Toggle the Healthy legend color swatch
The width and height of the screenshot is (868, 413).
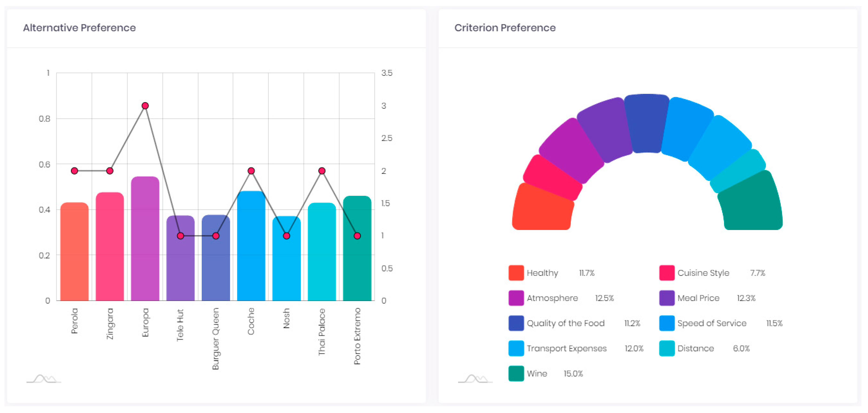(x=516, y=273)
